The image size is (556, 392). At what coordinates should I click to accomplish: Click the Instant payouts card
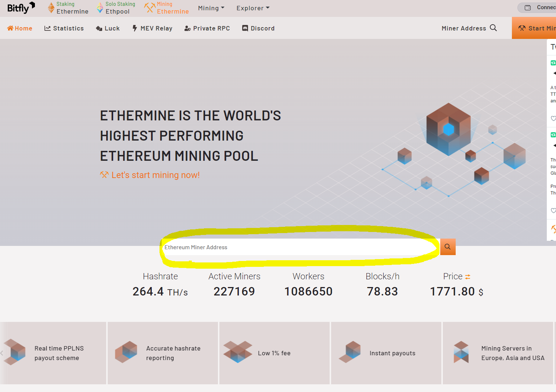coord(386,353)
